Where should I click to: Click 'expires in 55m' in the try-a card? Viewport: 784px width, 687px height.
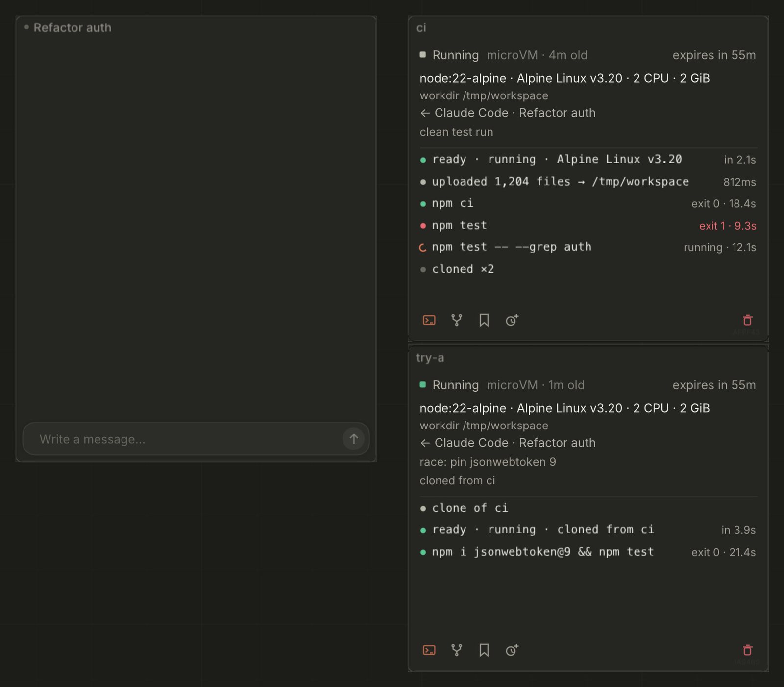point(714,385)
